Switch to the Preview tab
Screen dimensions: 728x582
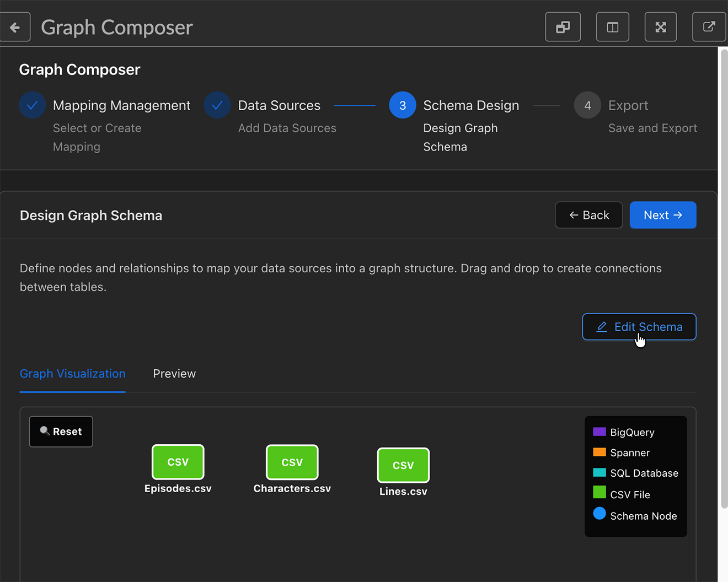pos(174,374)
